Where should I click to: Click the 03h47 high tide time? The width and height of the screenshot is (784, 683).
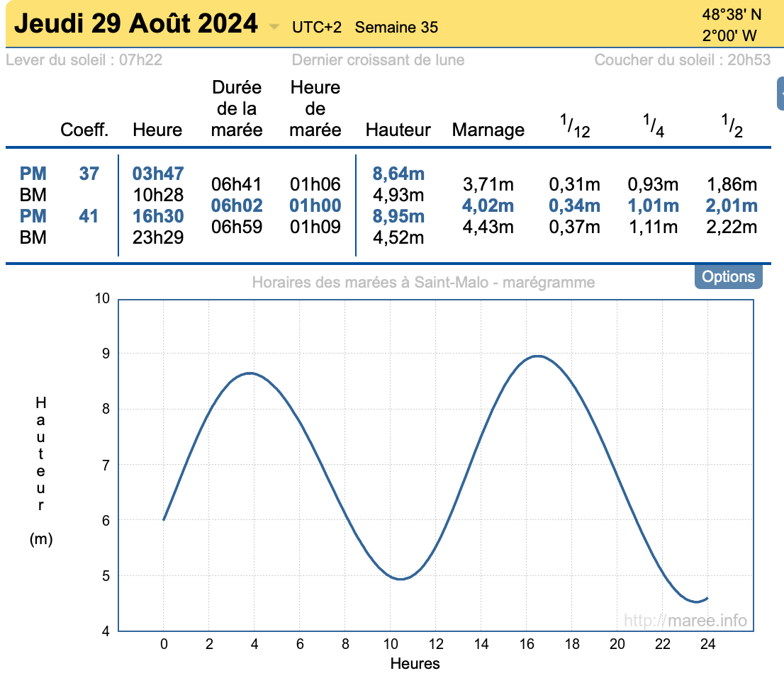158,174
